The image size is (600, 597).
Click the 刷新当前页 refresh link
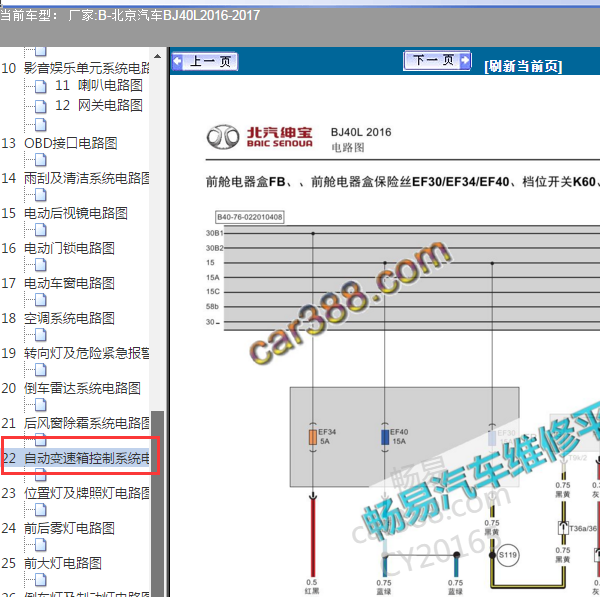[523, 66]
